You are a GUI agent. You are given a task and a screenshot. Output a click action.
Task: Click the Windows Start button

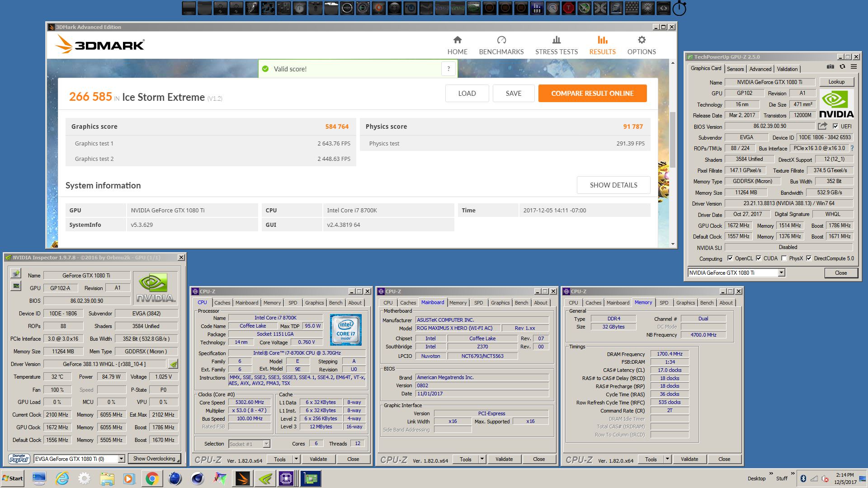[12, 479]
